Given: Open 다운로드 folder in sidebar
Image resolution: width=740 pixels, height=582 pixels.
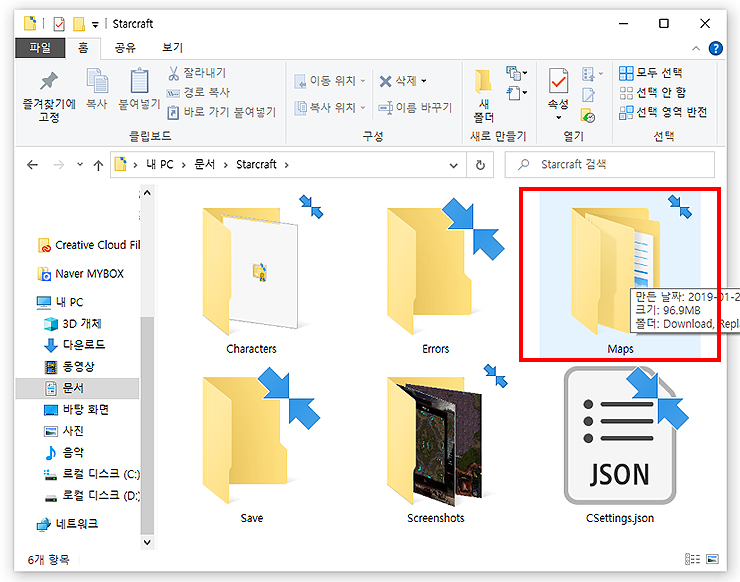Looking at the screenshot, I should (75, 345).
